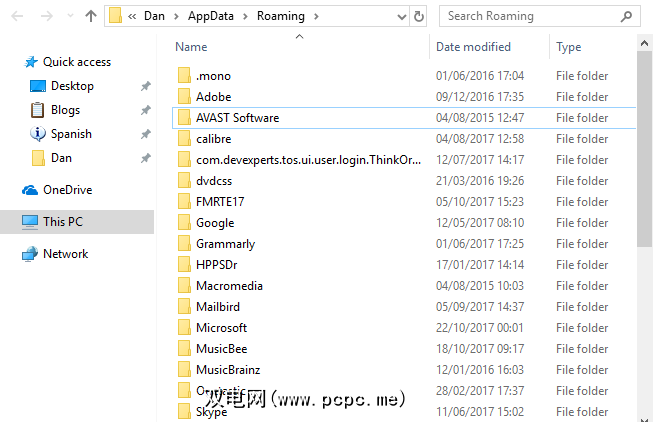Open Desktop in Quick access

point(72,86)
